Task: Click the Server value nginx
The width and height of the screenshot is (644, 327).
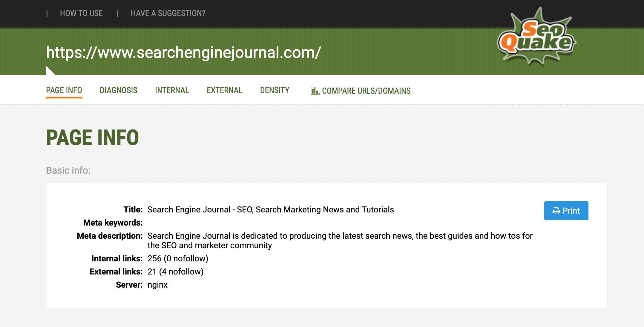Action: (157, 285)
